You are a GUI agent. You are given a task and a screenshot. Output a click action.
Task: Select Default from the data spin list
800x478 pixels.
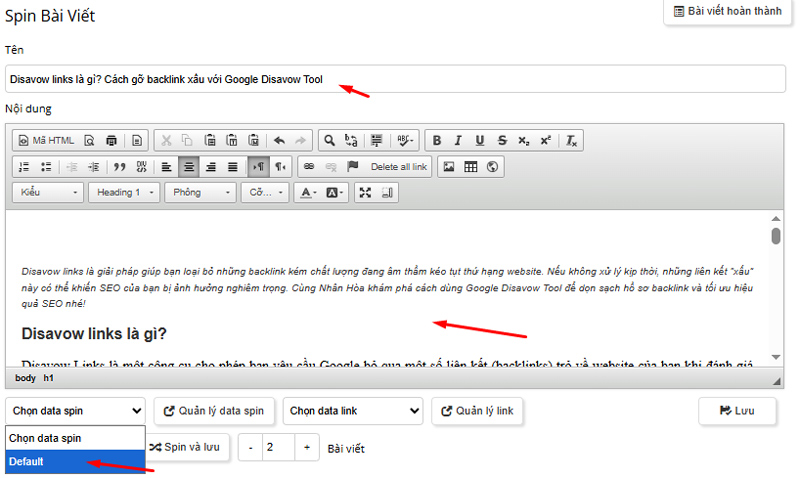74,462
